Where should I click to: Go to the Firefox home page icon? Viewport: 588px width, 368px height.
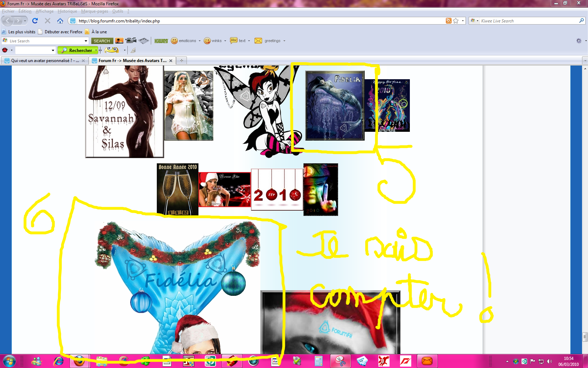(x=60, y=21)
